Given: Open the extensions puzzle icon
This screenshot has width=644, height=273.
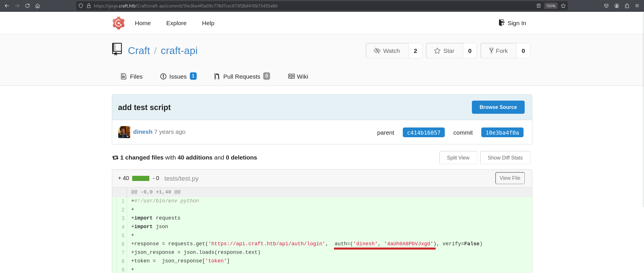Looking at the screenshot, I should tap(627, 6).
